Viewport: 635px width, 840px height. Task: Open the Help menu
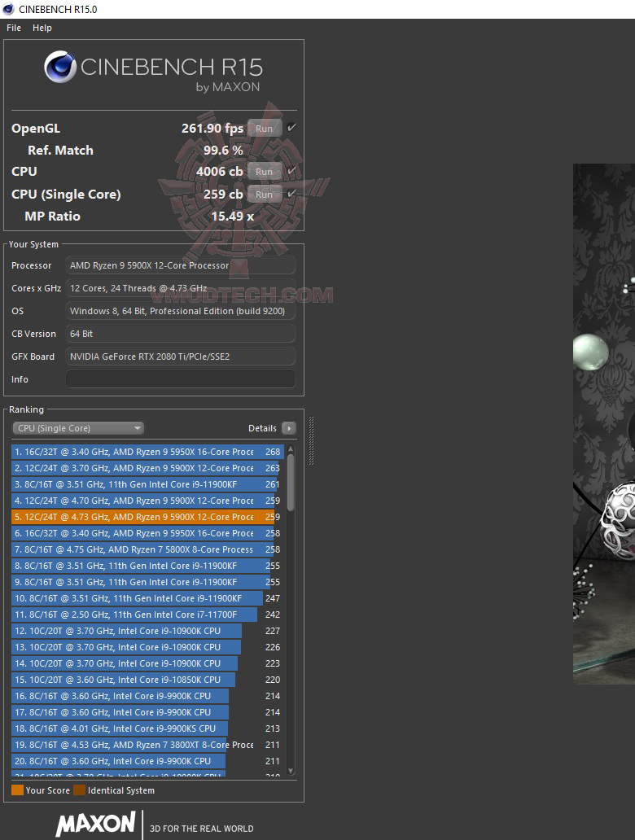(42, 28)
